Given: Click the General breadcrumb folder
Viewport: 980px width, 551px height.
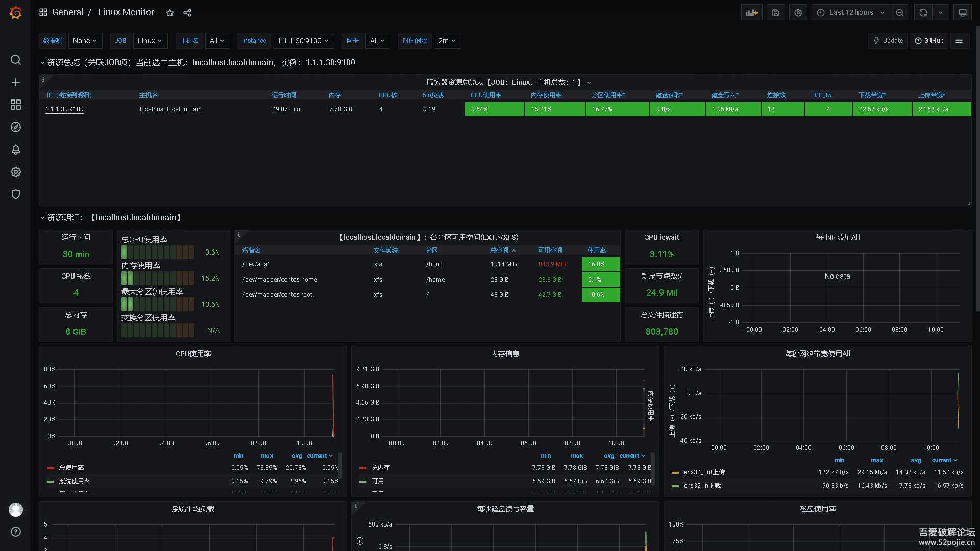Looking at the screenshot, I should pyautogui.click(x=67, y=12).
